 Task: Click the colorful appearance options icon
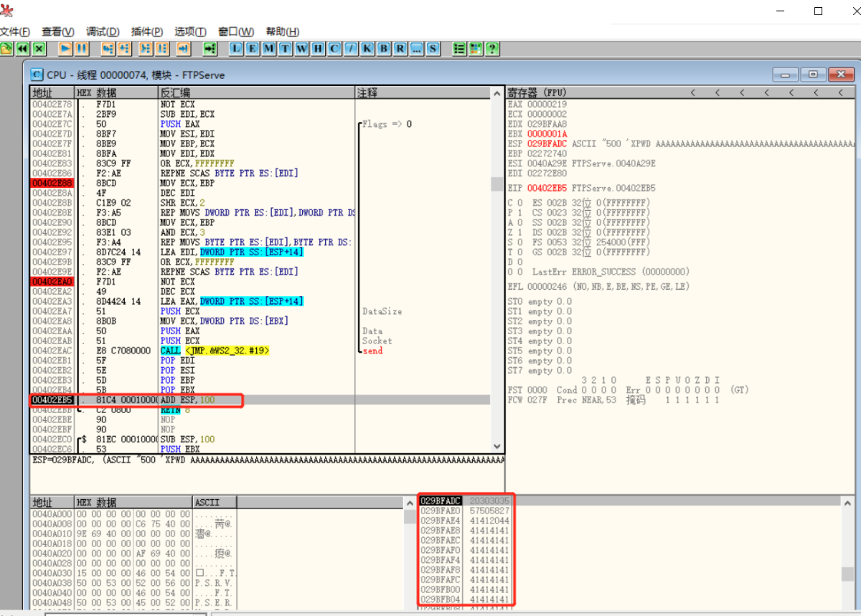(475, 49)
